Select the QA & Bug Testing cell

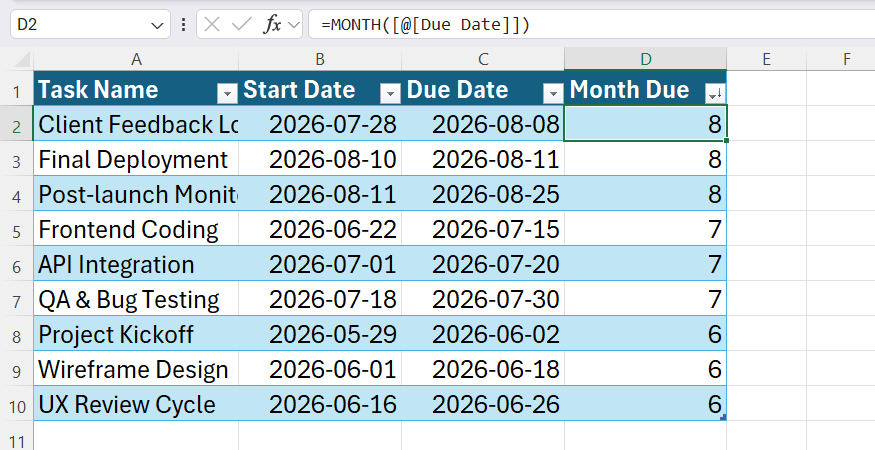tap(136, 299)
